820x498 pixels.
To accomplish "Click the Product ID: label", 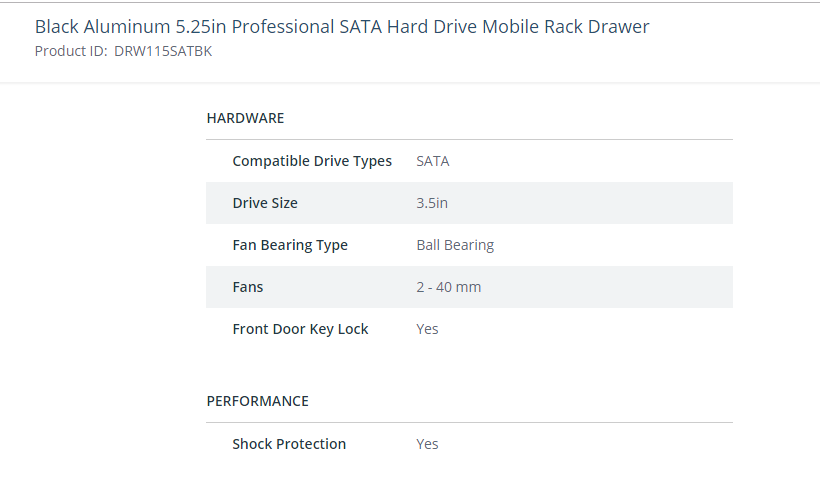I will [x=71, y=51].
